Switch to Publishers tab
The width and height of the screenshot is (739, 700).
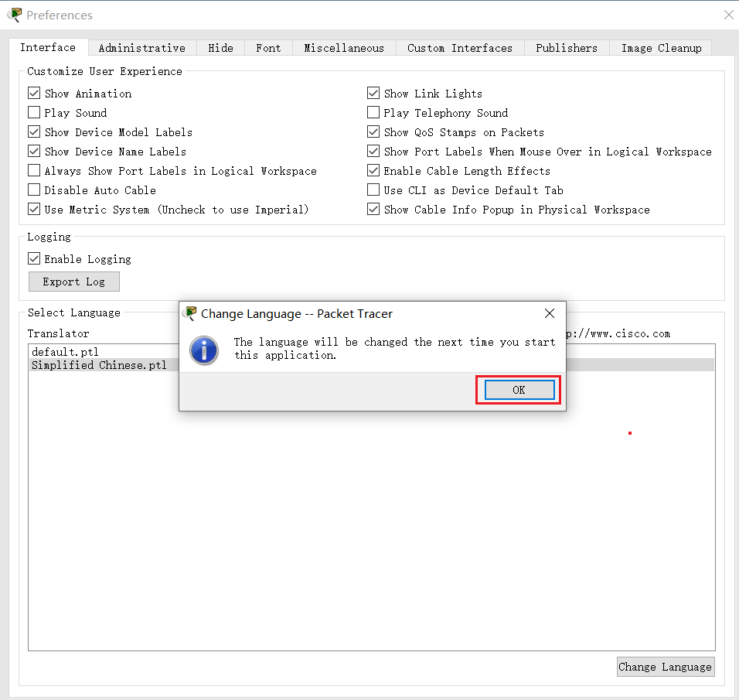[x=567, y=48]
